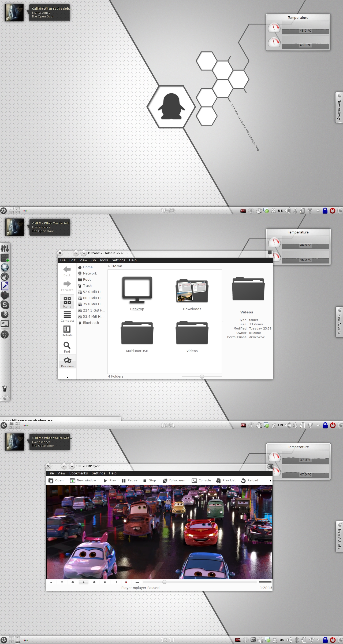
Task: Click the KMPlayer seek slider
Action: tap(200, 582)
